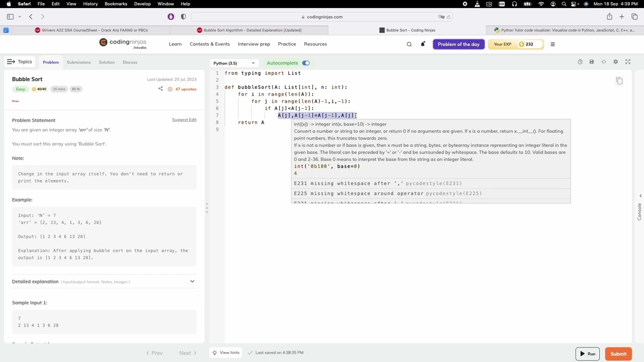Switch to Strivers A2Z DSA Course browser tab
Viewport: 644px width, 362px height.
tap(91, 30)
